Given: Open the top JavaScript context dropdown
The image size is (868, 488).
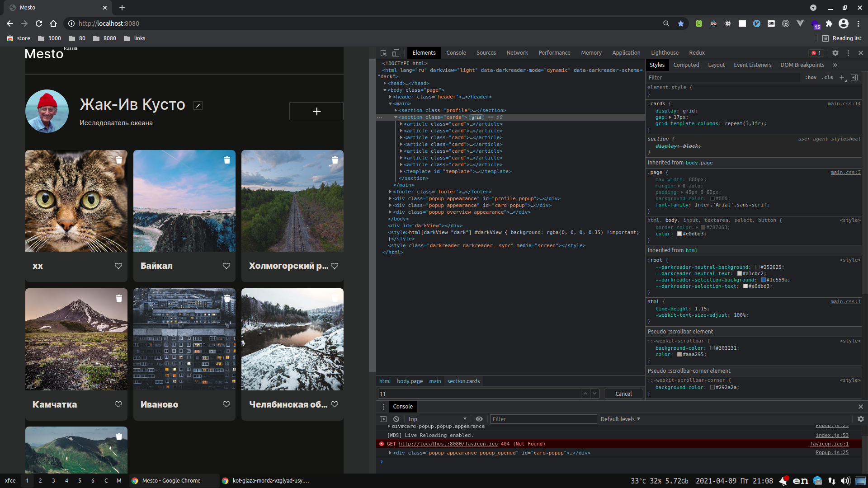Looking at the screenshot, I should [x=437, y=419].
